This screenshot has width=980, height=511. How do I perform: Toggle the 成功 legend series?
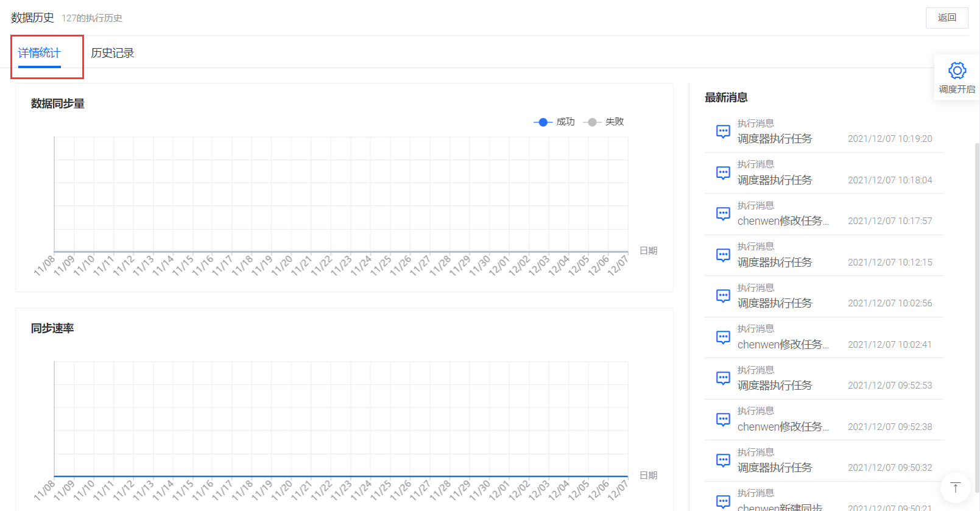pyautogui.click(x=554, y=122)
